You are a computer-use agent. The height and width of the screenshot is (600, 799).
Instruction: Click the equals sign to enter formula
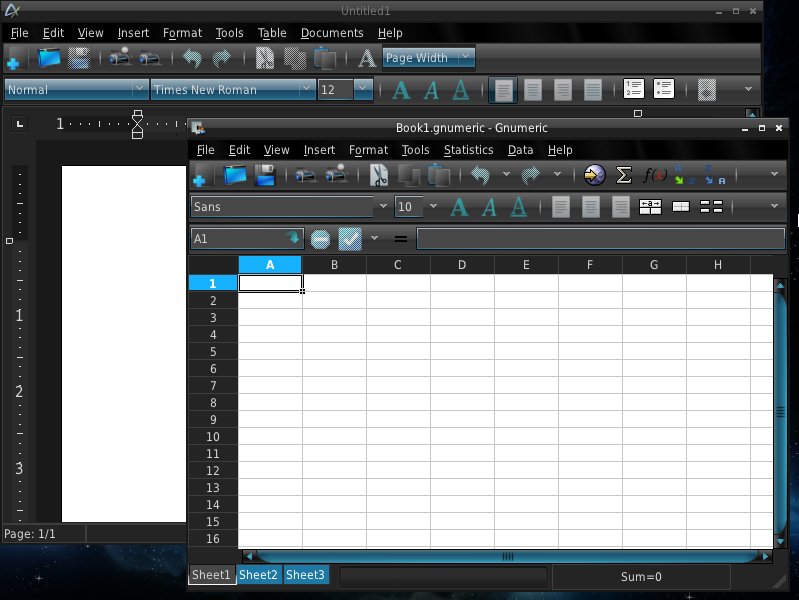click(401, 239)
